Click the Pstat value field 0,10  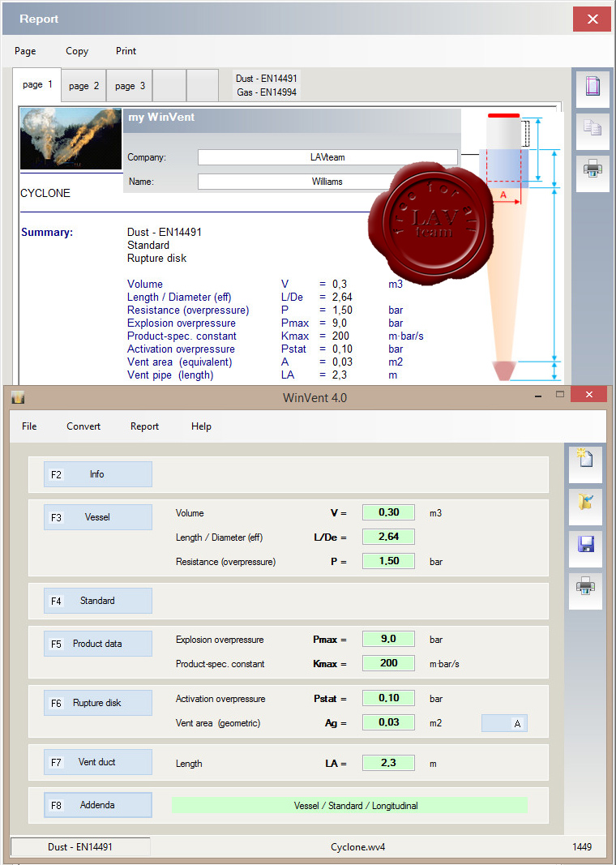coord(388,698)
